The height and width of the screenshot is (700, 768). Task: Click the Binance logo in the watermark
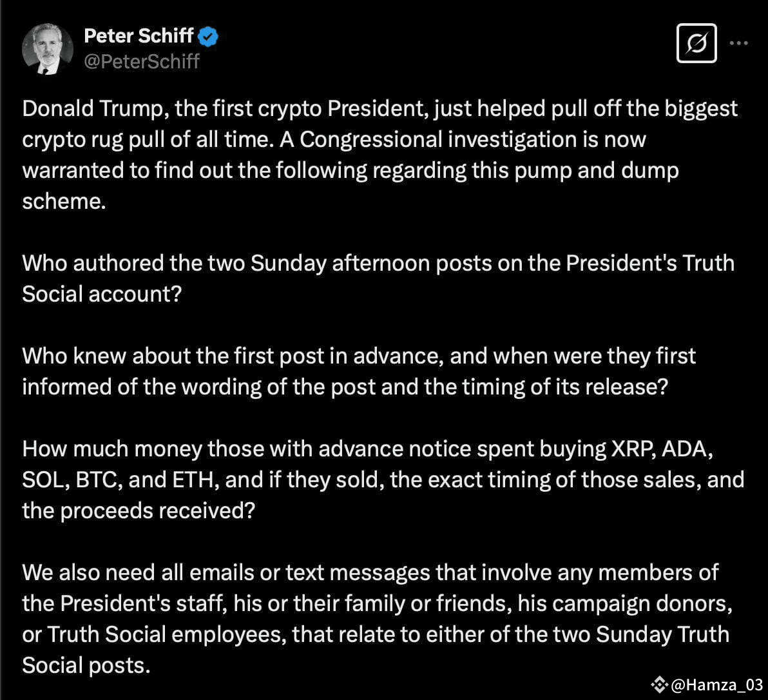click(659, 684)
